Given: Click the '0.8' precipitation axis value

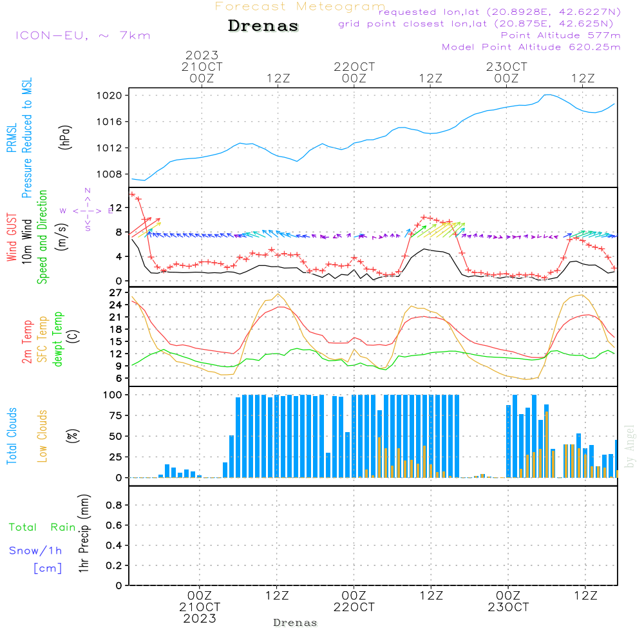Looking at the screenshot, I should click(114, 505).
